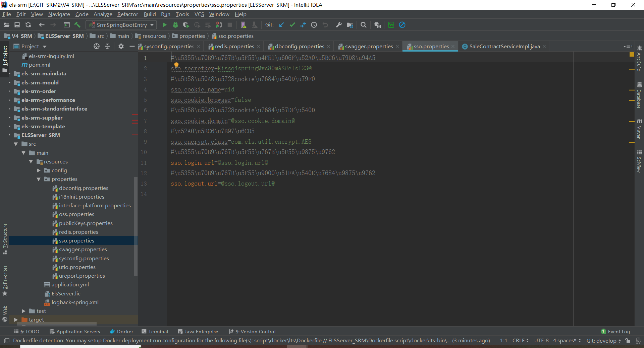Image resolution: width=644 pixels, height=348 pixels.
Task: Toggle Web tool window
Action: click(5, 314)
